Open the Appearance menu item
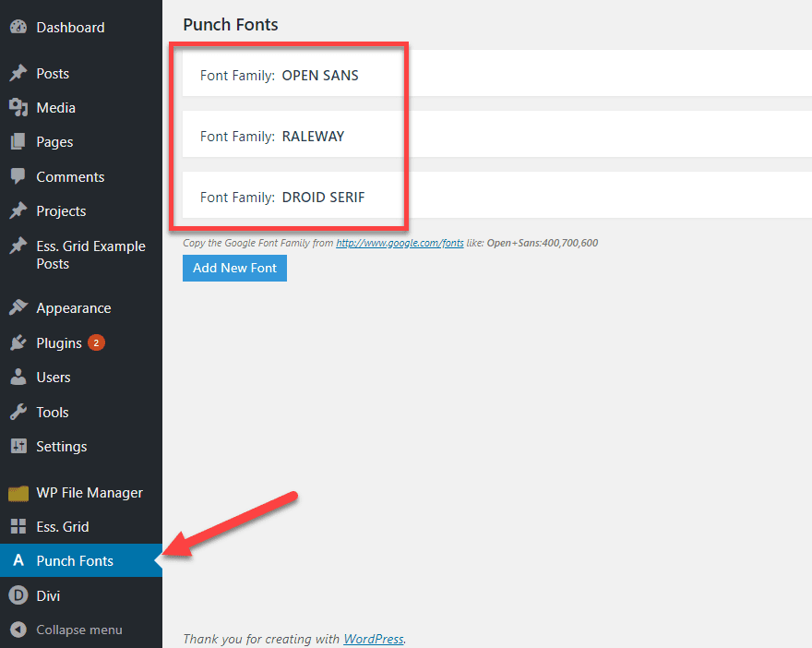The width and height of the screenshot is (812, 648). click(x=73, y=308)
